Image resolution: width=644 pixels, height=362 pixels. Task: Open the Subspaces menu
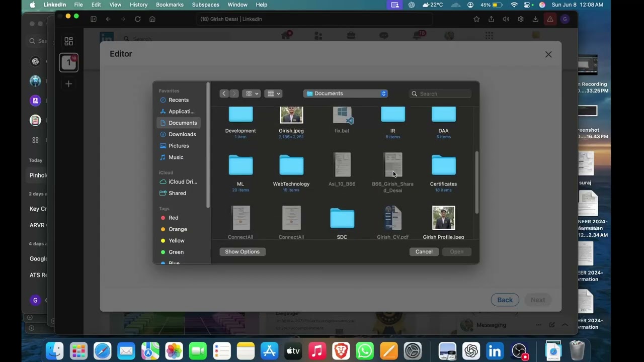pos(205,5)
